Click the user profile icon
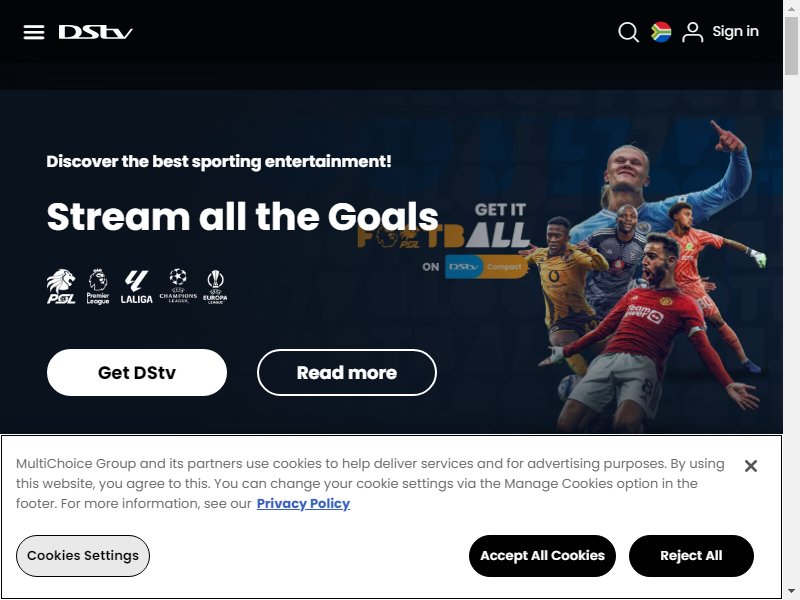Viewport: 800px width, 600px height. tap(692, 32)
